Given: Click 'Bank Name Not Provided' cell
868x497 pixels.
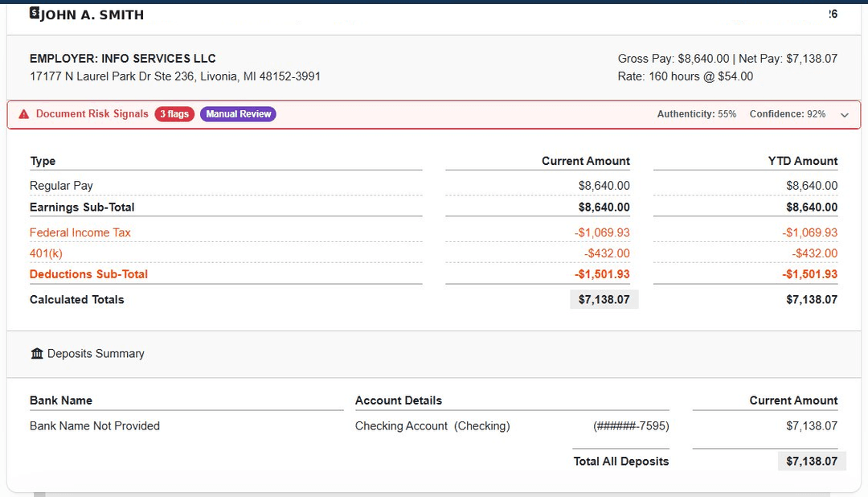Looking at the screenshot, I should pos(95,426).
